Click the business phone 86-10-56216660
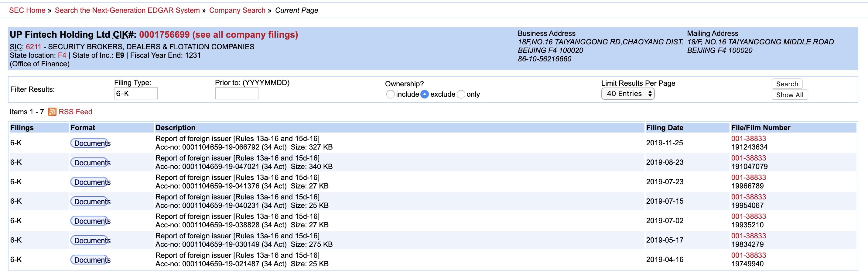The image size is (868, 276). tap(545, 59)
